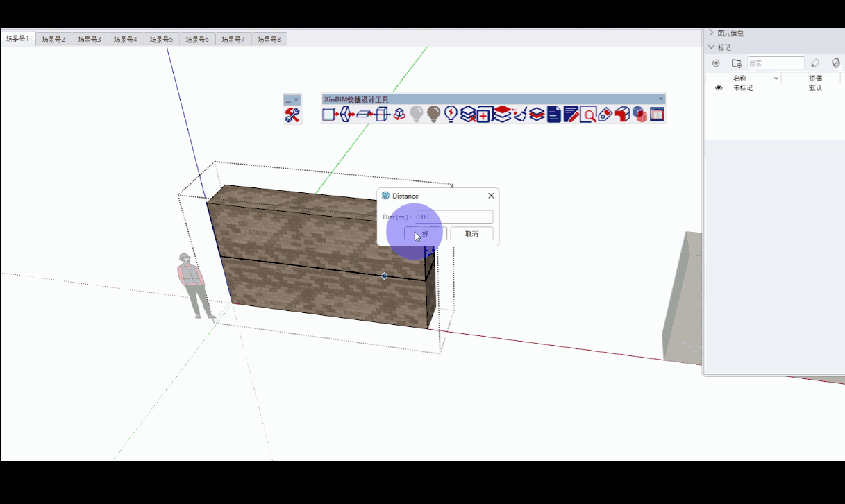Switch to the 场景号6 scene tab

pos(197,40)
